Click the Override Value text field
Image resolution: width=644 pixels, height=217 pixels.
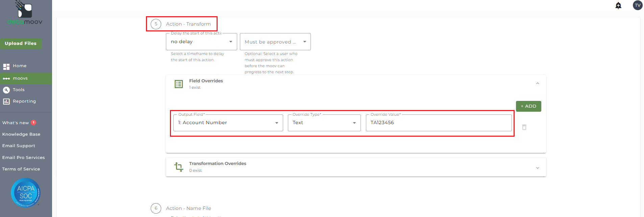click(439, 123)
